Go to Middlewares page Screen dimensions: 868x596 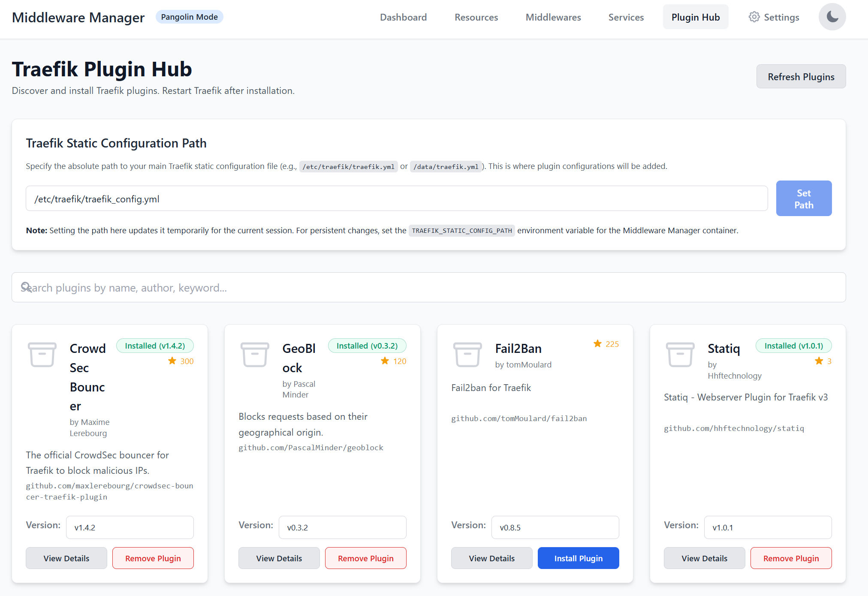pyautogui.click(x=553, y=17)
